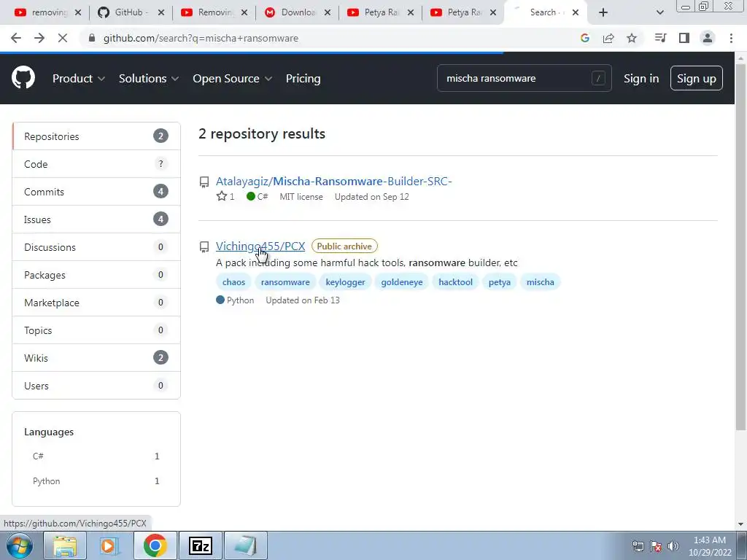Open a new tab with the plus button

tap(603, 12)
